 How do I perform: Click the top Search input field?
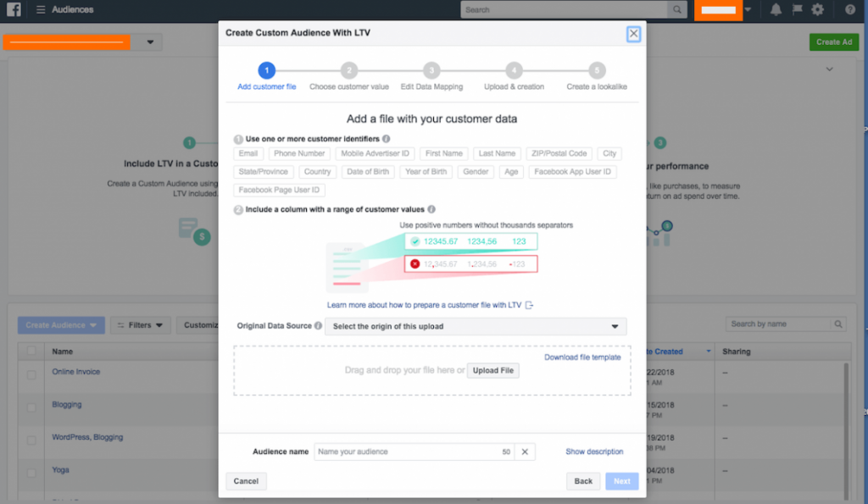coord(565,9)
